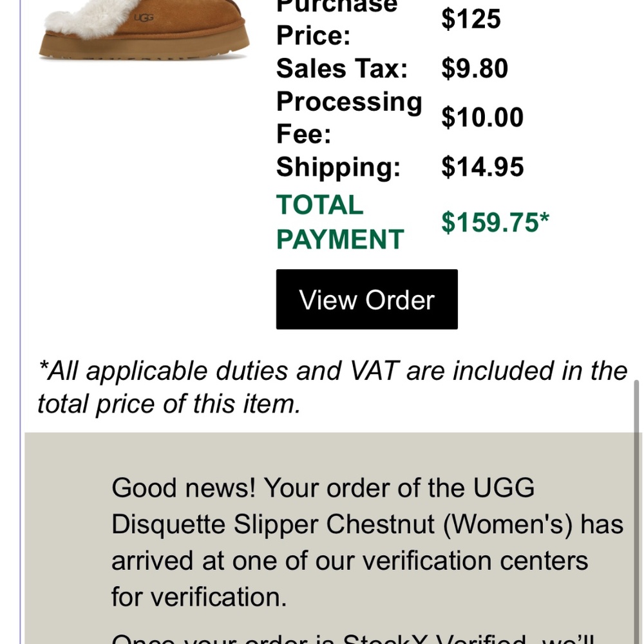Click the Processing Fee value $10.00
The width and height of the screenshot is (644, 644).
click(x=482, y=117)
